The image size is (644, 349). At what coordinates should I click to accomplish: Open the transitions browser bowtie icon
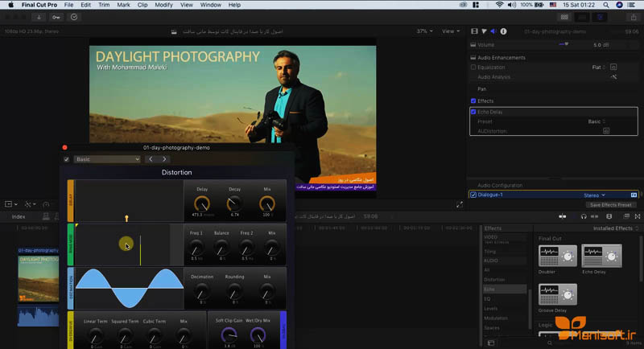pos(638,216)
